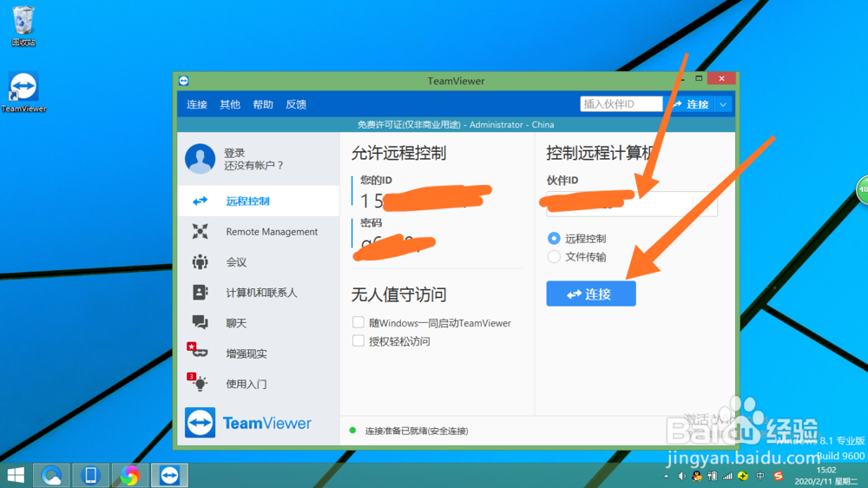
Task: Click the meeting people icon
Action: click(200, 262)
